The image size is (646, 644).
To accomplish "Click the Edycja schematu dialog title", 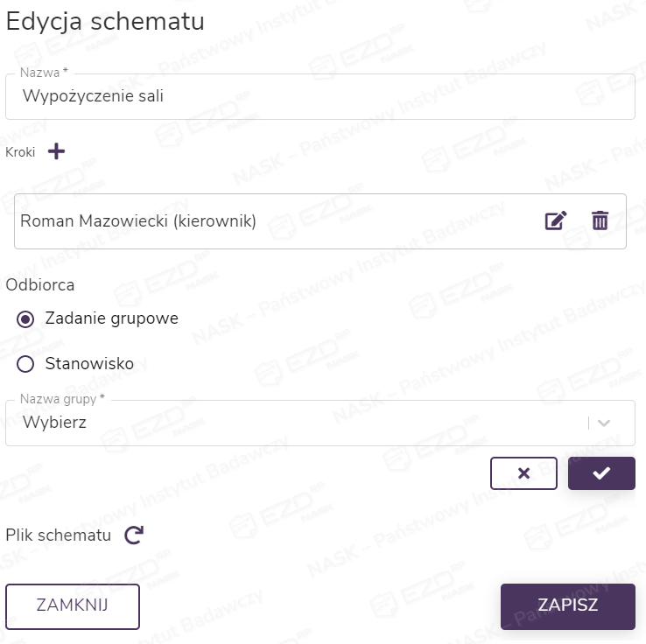I will [105, 22].
